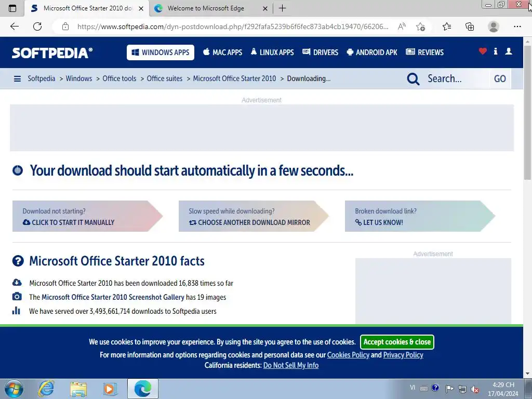The image size is (532, 399).
Task: Click Microsoft Edge taskbar icon
Action: pyautogui.click(x=143, y=389)
